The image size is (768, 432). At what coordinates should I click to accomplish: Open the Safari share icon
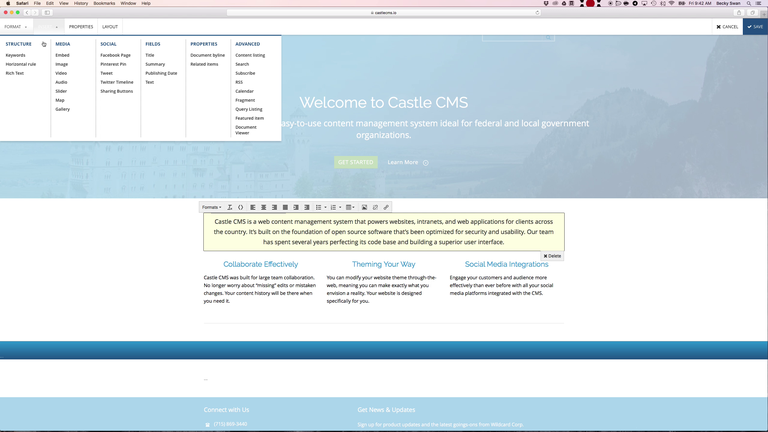739,13
